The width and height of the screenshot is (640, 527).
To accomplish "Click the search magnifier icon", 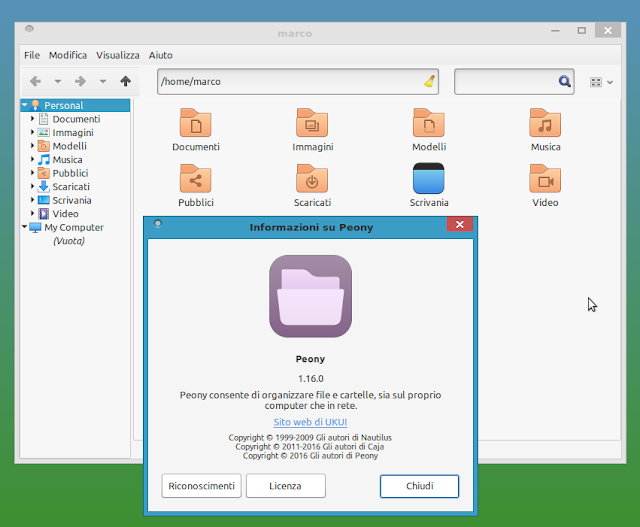I will pyautogui.click(x=564, y=82).
